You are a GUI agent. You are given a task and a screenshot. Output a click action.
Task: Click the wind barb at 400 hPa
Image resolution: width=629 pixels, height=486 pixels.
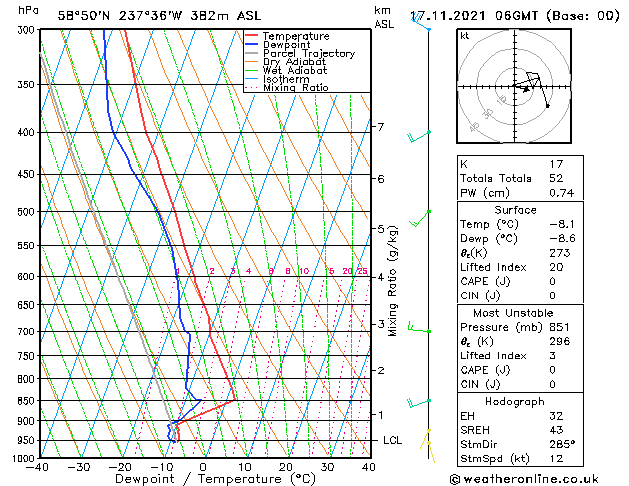[x=418, y=137]
